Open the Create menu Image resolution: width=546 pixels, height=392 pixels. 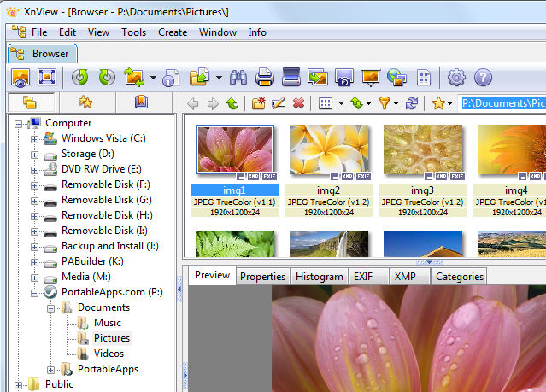coord(173,32)
